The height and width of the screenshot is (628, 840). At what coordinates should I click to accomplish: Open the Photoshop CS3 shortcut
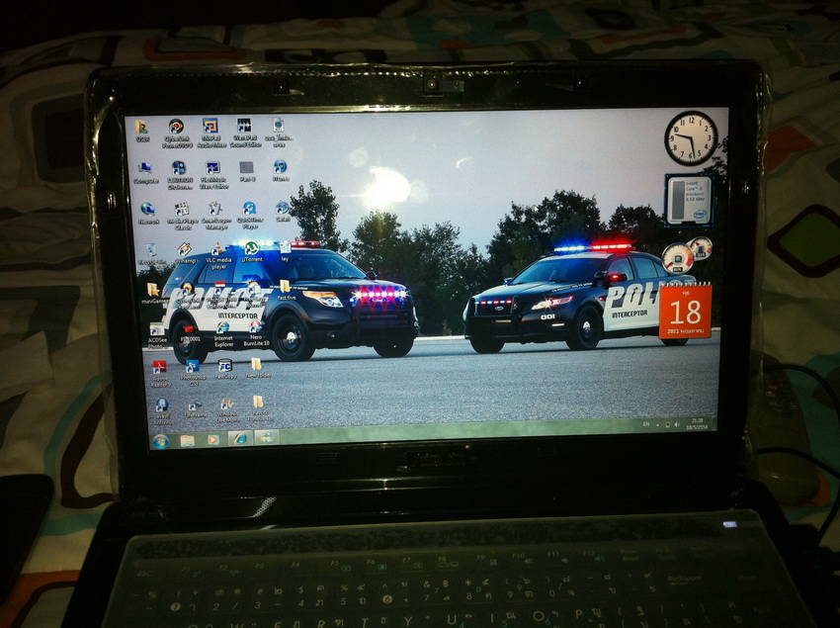point(193,368)
